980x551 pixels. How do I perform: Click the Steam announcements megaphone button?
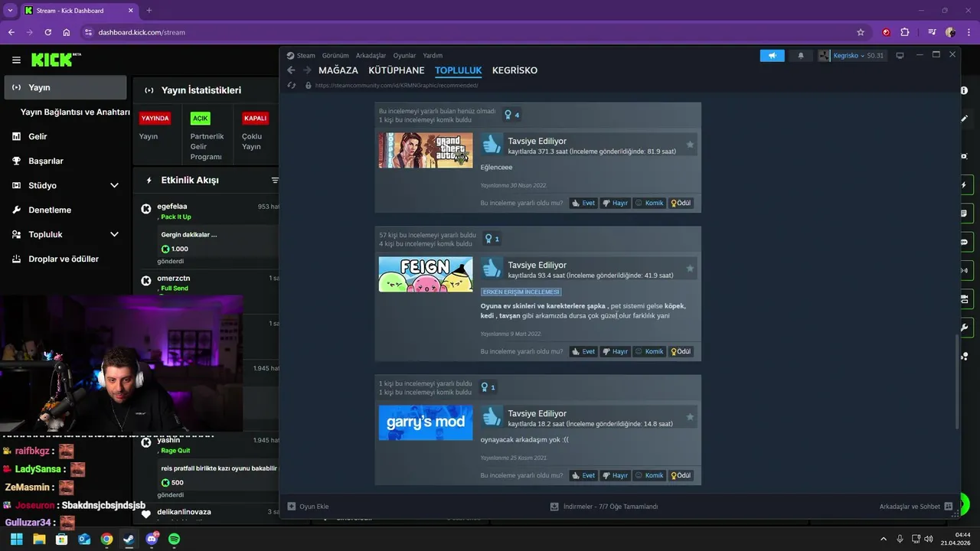click(x=773, y=56)
